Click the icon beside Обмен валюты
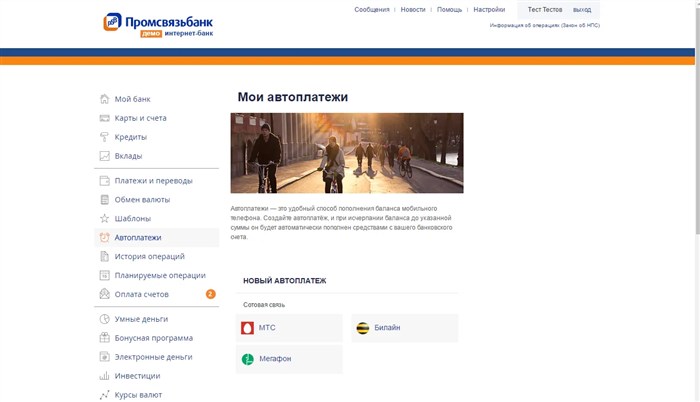This screenshot has height=402, width=700. tap(104, 200)
